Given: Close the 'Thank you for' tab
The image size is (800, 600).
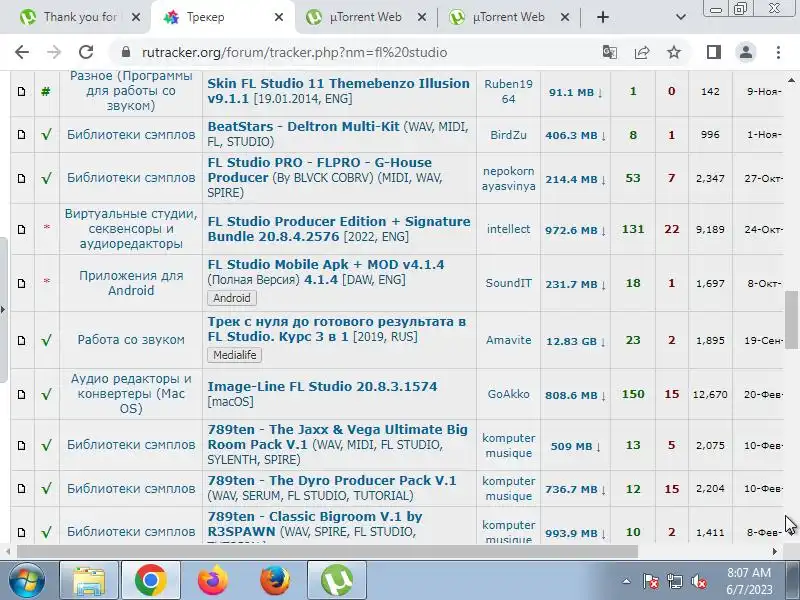Looking at the screenshot, I should pyautogui.click(x=136, y=17).
